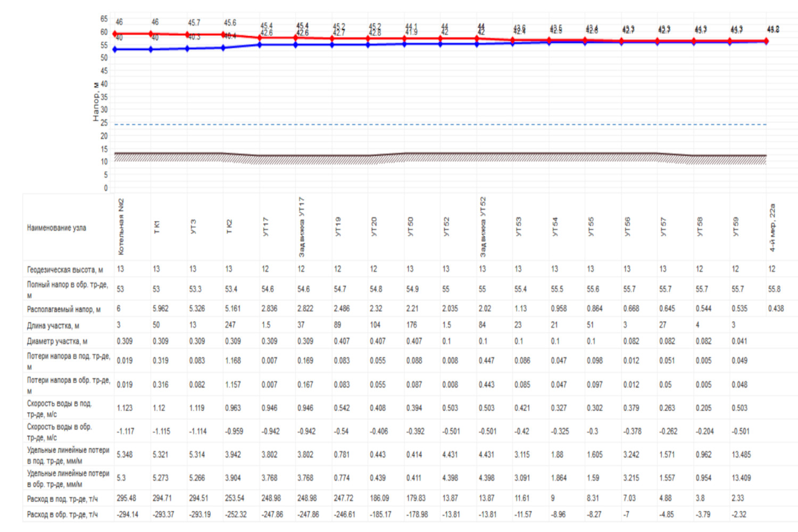Click 'Потери напора в обр. тр-де' label
Image resolution: width=798 pixels, height=532 pixels.
[x=69, y=385]
